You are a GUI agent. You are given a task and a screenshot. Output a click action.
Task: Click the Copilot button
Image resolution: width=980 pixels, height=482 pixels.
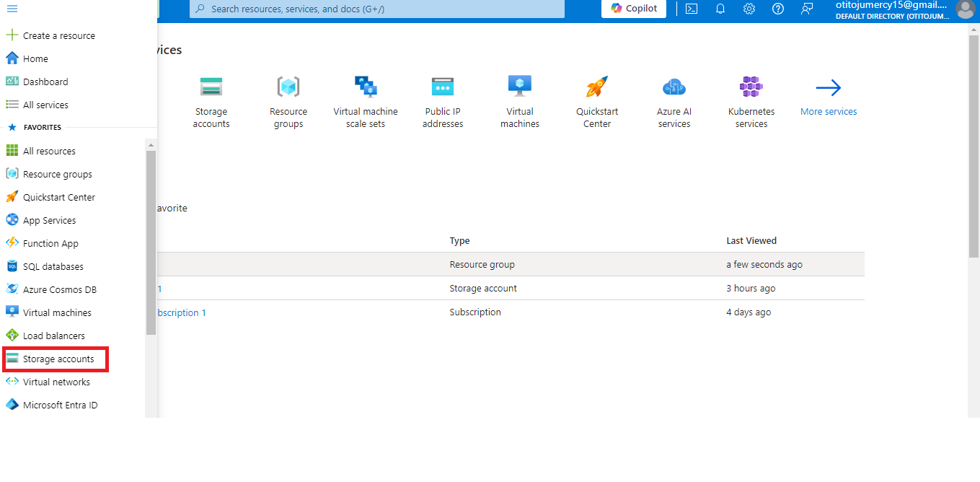634,9
